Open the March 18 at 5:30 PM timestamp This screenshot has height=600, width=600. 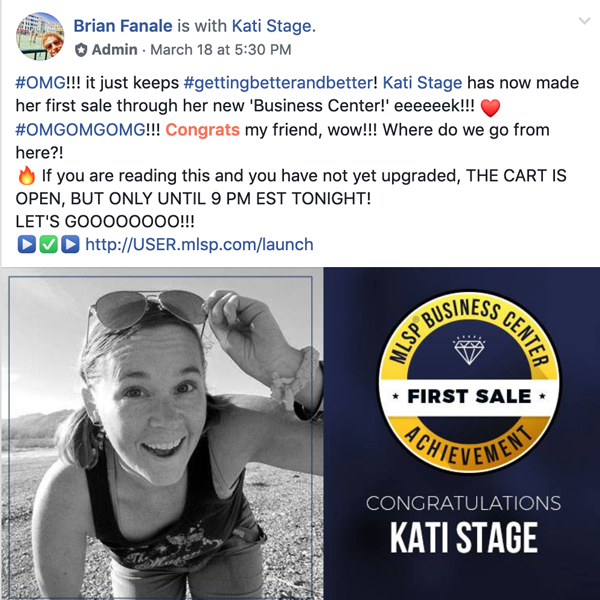[x=221, y=50]
